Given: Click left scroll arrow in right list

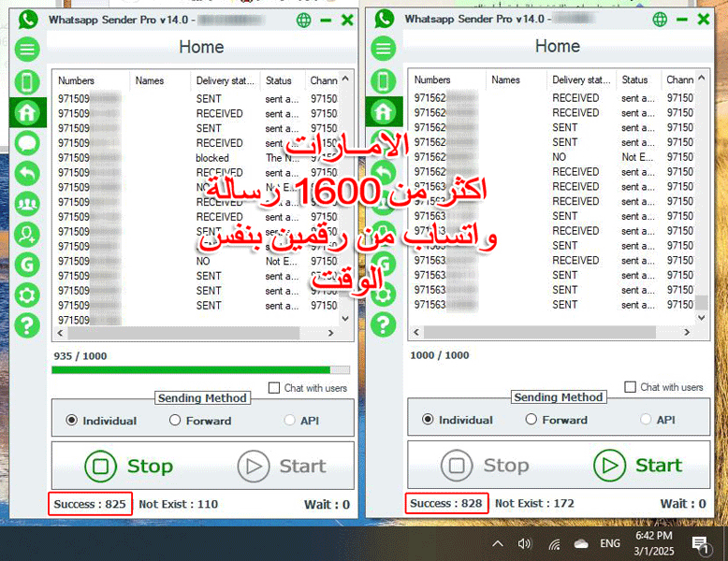Looking at the screenshot, I should point(416,332).
